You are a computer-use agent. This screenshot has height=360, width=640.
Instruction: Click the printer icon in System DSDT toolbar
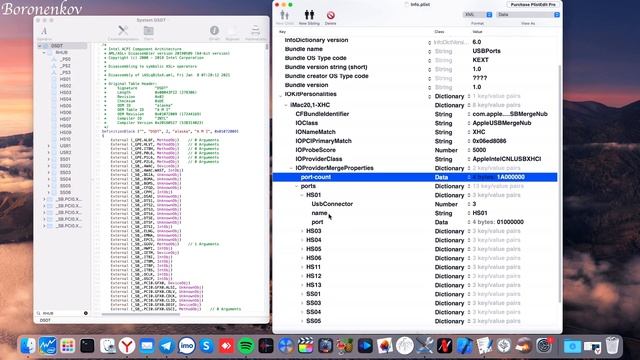pyautogui.click(x=256, y=30)
